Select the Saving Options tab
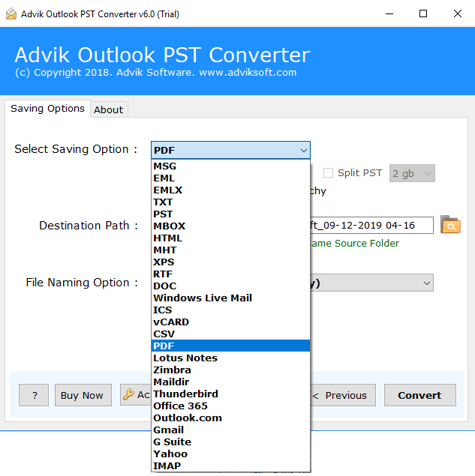The height and width of the screenshot is (476, 475). coord(47,109)
